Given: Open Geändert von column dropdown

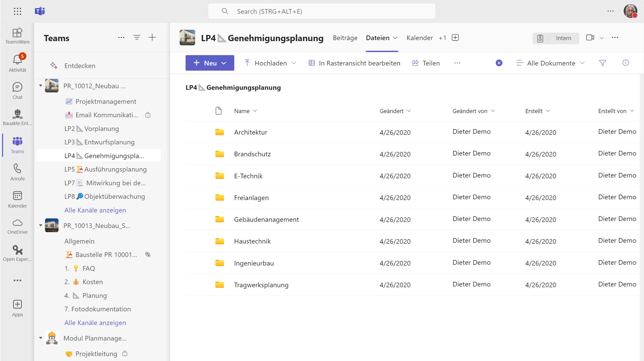Looking at the screenshot, I should (x=474, y=111).
